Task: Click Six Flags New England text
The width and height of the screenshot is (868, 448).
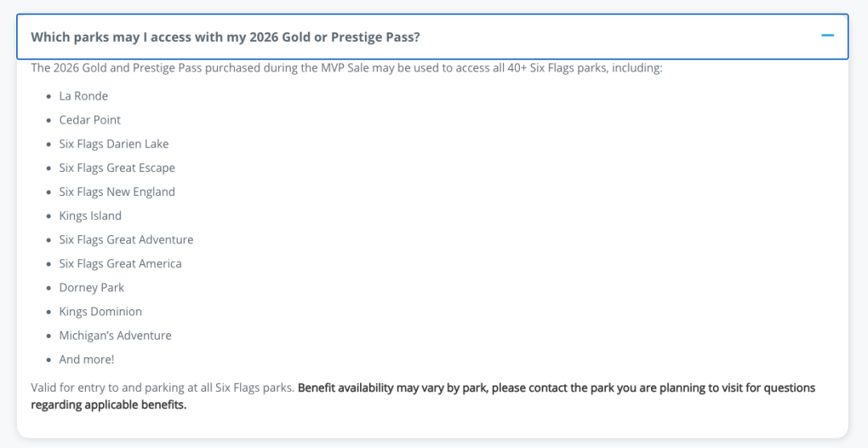Action: click(117, 192)
